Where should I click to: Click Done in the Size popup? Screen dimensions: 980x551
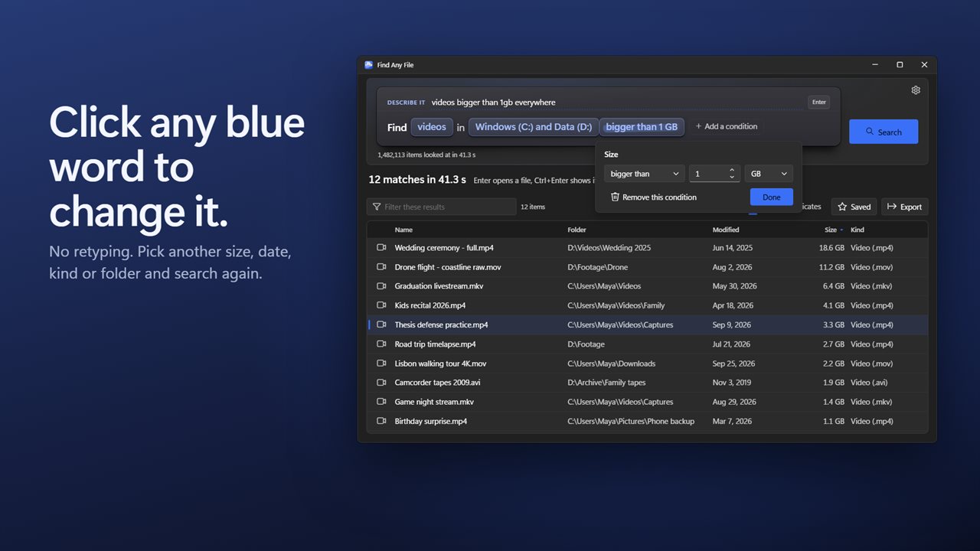(x=772, y=197)
